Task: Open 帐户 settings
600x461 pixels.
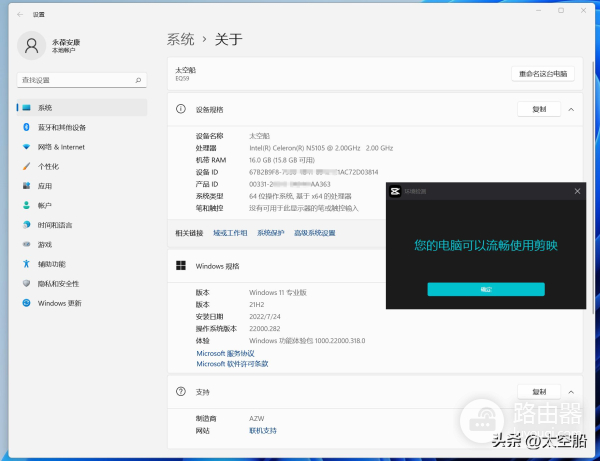Action: tap(82, 205)
